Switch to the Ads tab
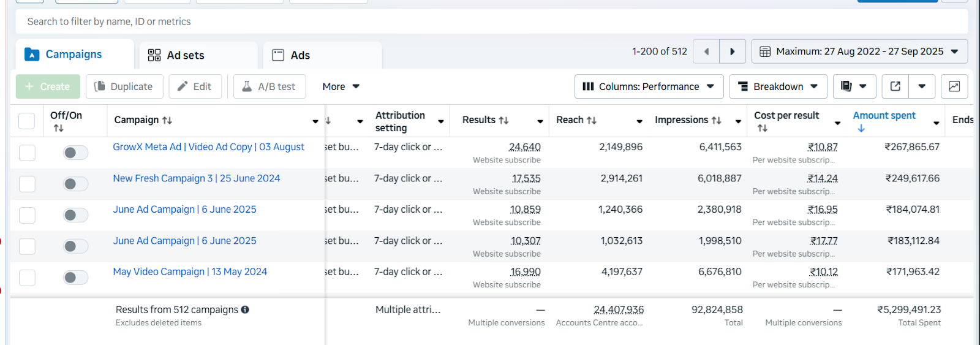Screen dimensions: 980x345 (x=300, y=55)
